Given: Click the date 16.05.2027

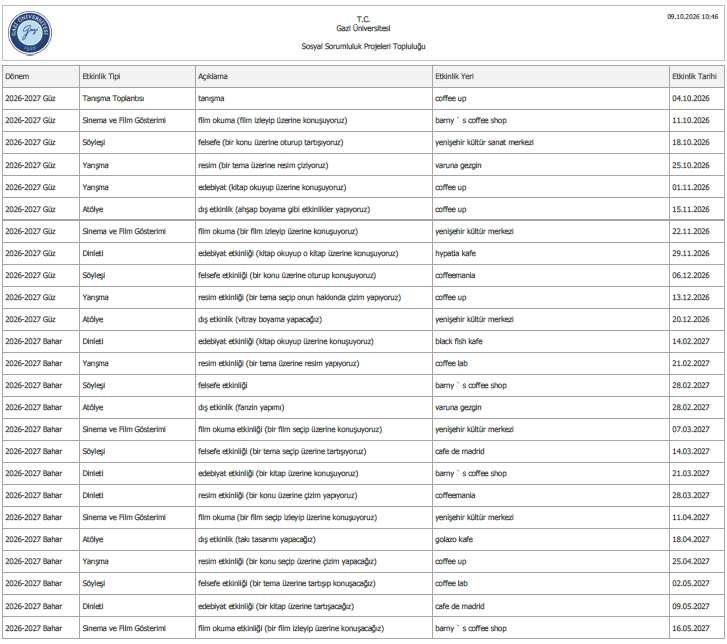Looking at the screenshot, I should point(690,629).
